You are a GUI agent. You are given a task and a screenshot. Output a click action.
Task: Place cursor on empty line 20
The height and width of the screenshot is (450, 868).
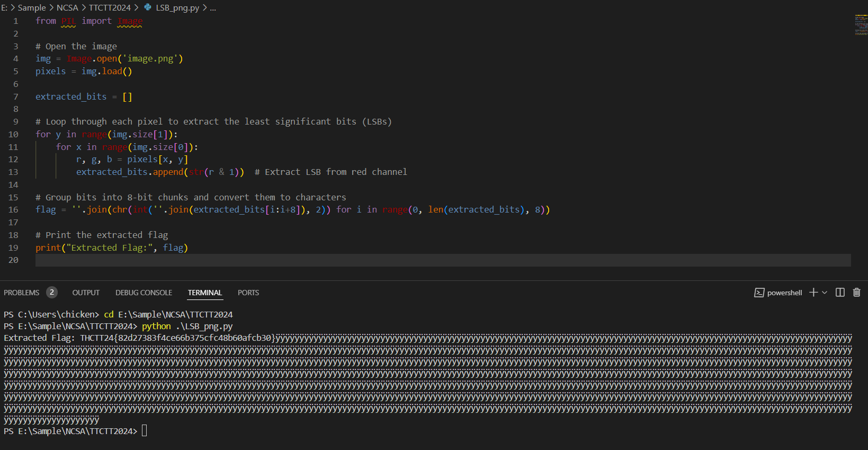pos(443,260)
